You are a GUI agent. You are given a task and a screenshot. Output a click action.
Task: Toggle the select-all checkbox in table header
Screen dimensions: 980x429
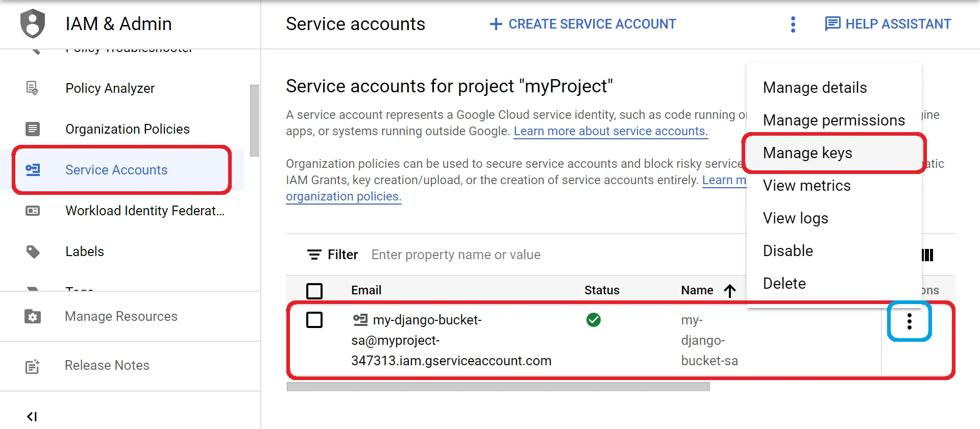tap(314, 291)
